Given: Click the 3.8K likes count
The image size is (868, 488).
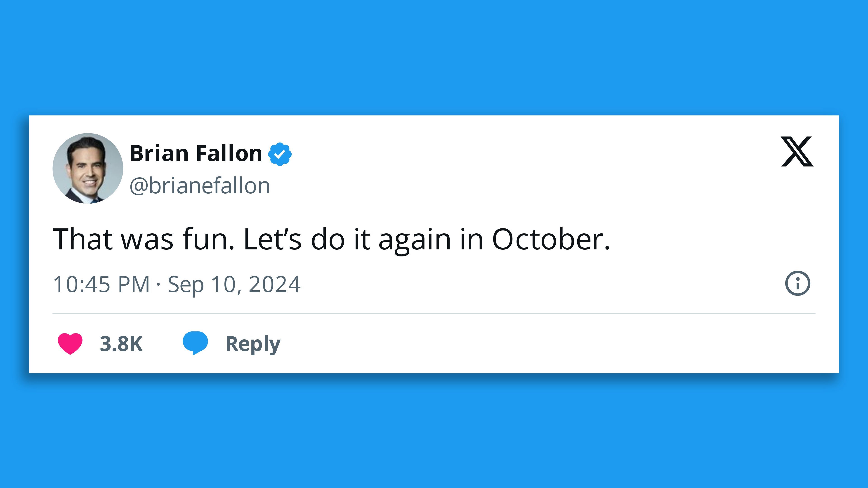Looking at the screenshot, I should [121, 343].
